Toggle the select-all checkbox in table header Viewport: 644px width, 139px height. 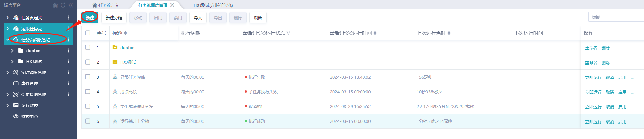click(88, 33)
